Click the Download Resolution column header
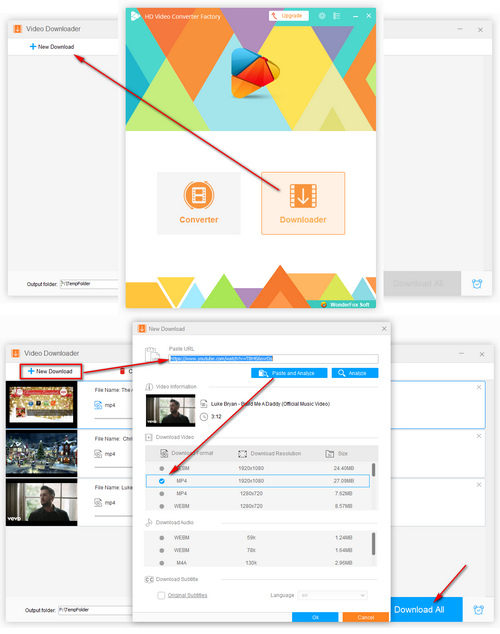Image resolution: width=500 pixels, height=634 pixels. click(270, 454)
